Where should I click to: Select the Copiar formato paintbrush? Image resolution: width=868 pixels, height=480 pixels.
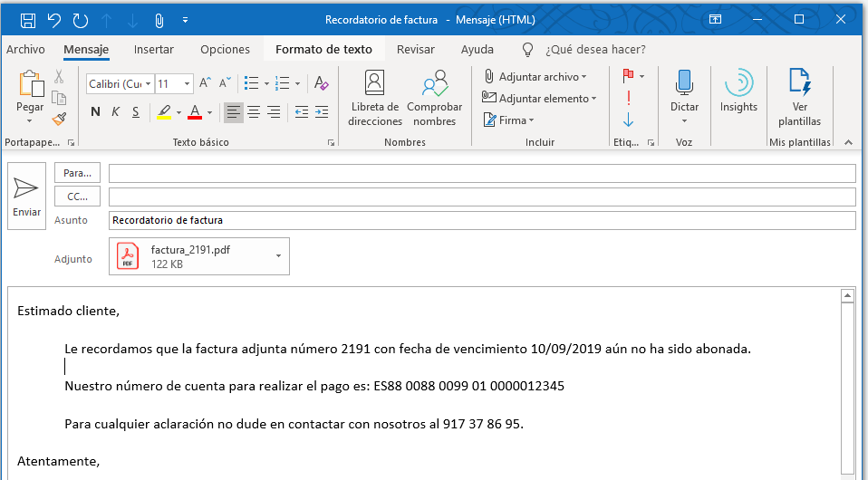59,119
